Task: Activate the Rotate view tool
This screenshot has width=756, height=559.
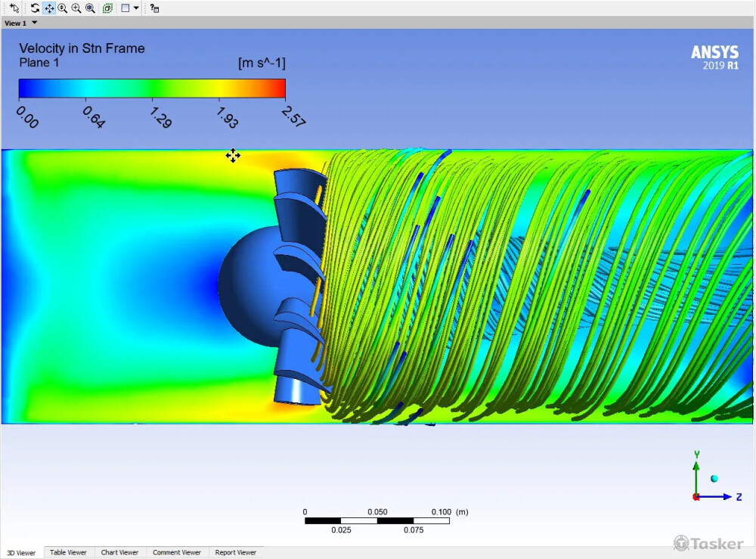Action: [36, 8]
